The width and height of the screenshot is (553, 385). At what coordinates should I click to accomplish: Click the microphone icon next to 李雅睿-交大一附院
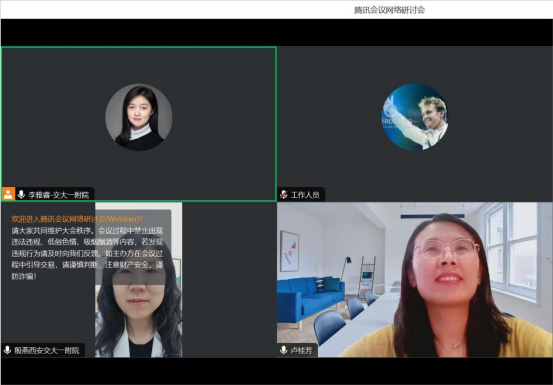coord(21,194)
